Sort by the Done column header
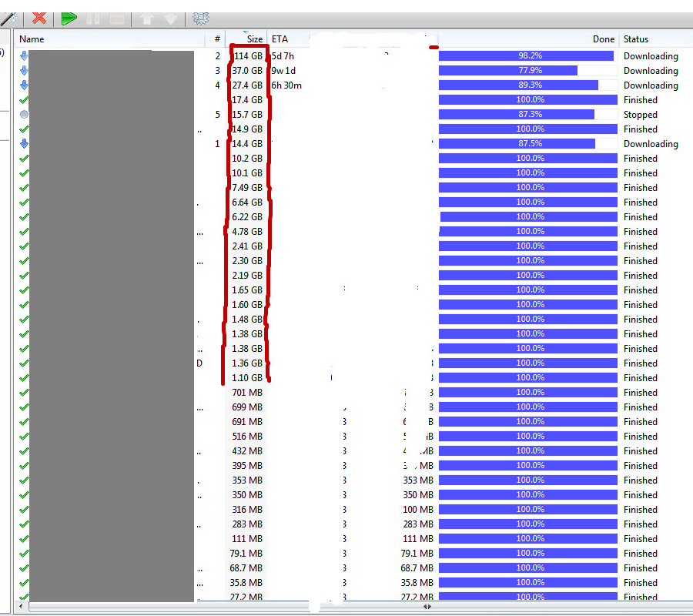This screenshot has height=616, width=693. (x=528, y=39)
